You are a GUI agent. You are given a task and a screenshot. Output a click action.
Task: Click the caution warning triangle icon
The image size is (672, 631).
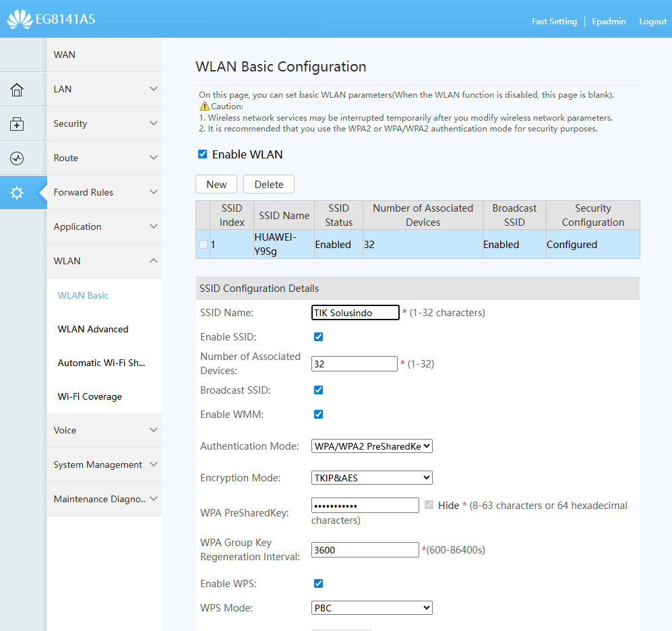(x=204, y=107)
